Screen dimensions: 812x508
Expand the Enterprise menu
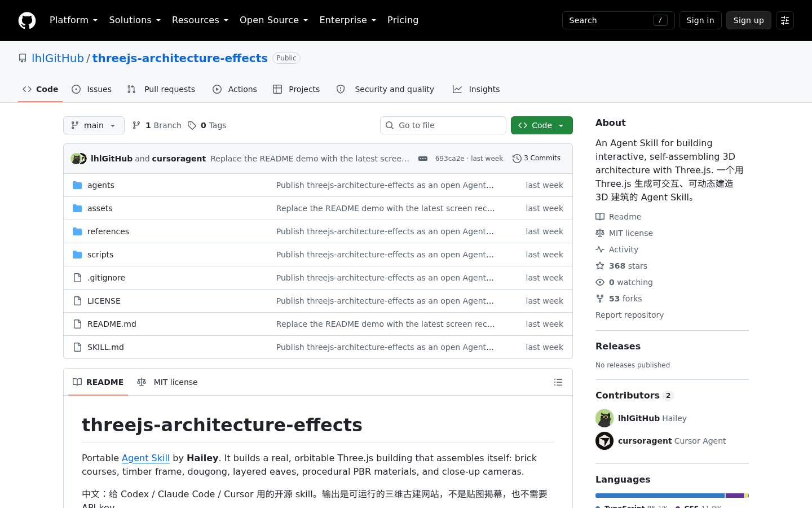347,20
